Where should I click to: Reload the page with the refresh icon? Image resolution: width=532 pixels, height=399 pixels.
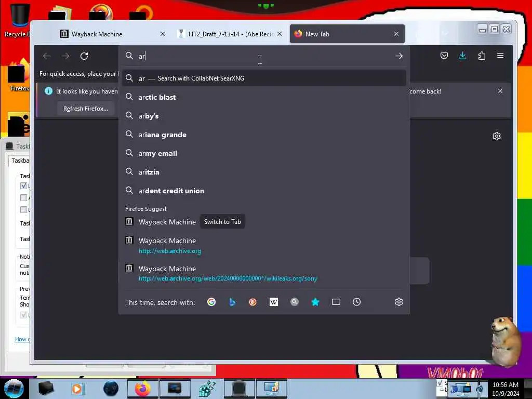84,56
